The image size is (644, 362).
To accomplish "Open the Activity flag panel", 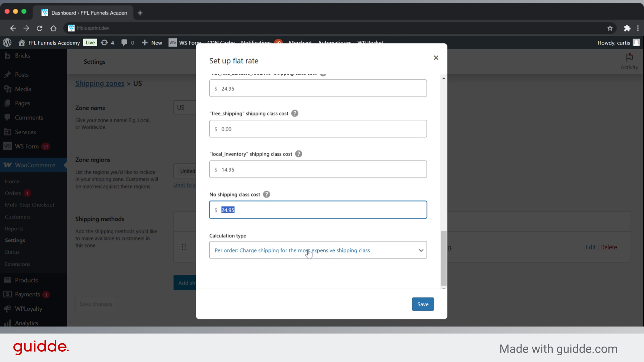I will coord(629,61).
